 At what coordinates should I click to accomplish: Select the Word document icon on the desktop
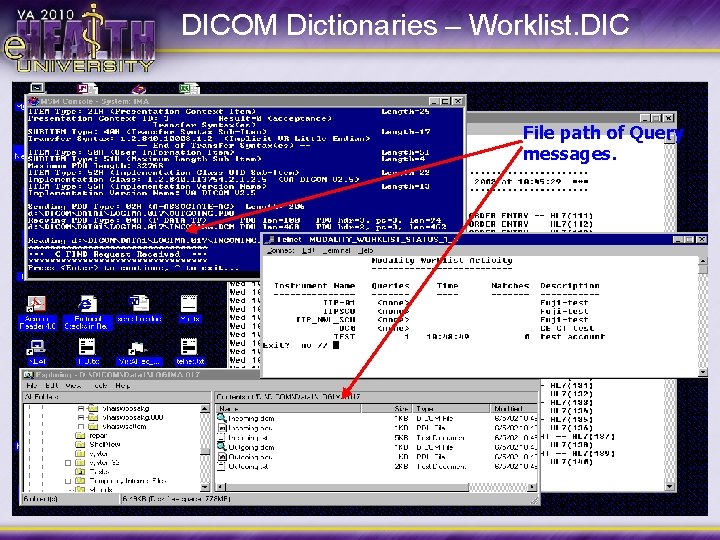point(139,309)
